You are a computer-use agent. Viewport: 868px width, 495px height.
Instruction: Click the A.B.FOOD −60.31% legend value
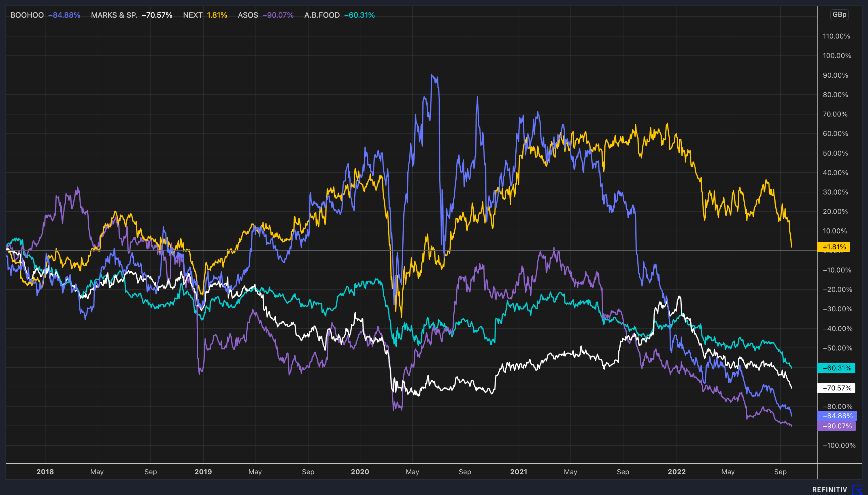point(359,15)
